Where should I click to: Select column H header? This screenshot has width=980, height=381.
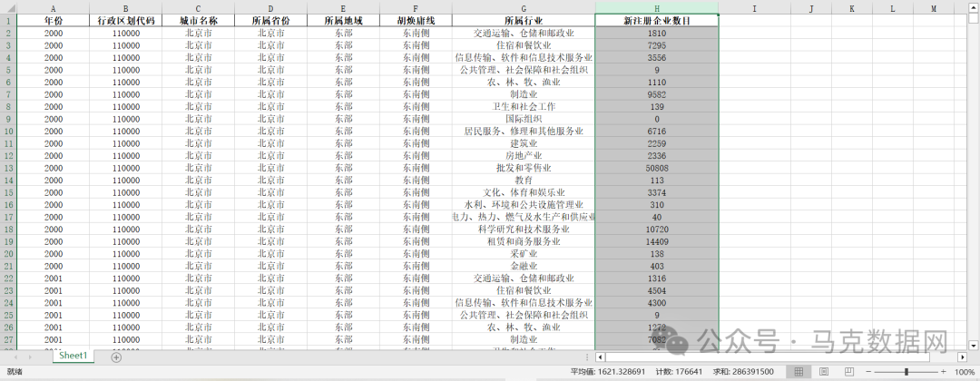click(x=657, y=9)
